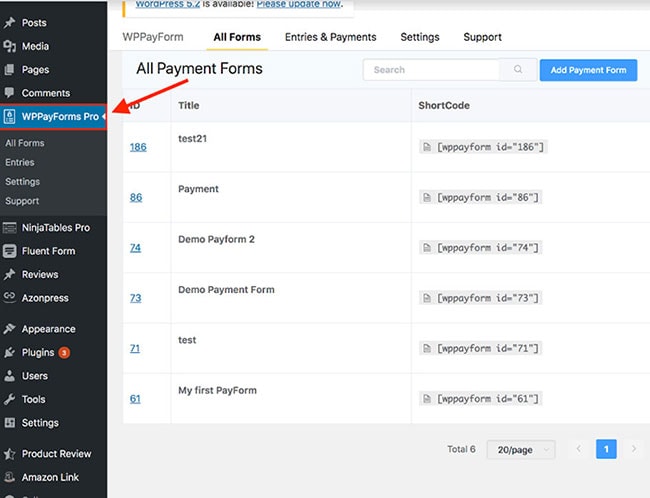650x498 pixels.
Task: Copy shortcode icon for id 61
Action: 427,398
